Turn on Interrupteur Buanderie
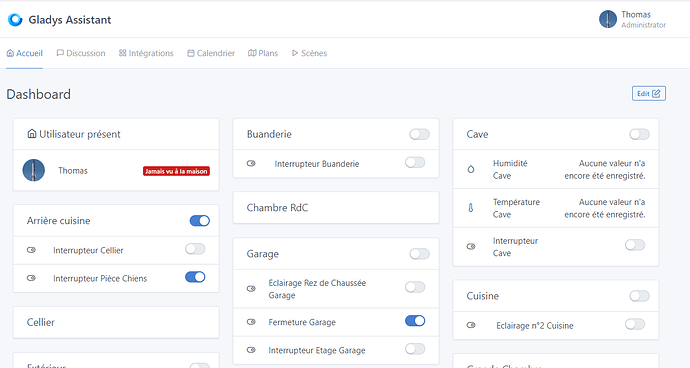 [415, 163]
